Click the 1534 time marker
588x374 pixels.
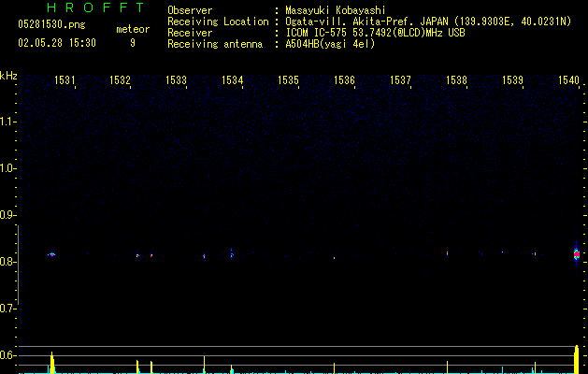[x=233, y=80]
